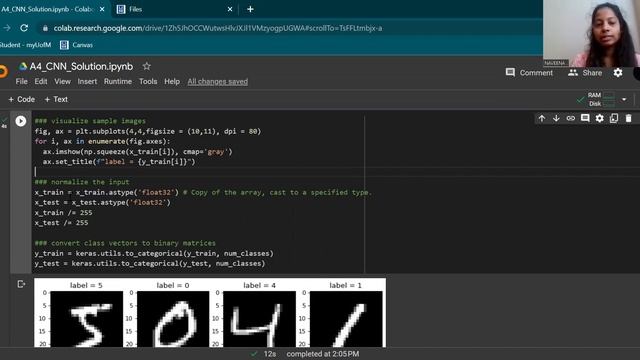Click the Share button
The image size is (640, 360).
click(585, 73)
